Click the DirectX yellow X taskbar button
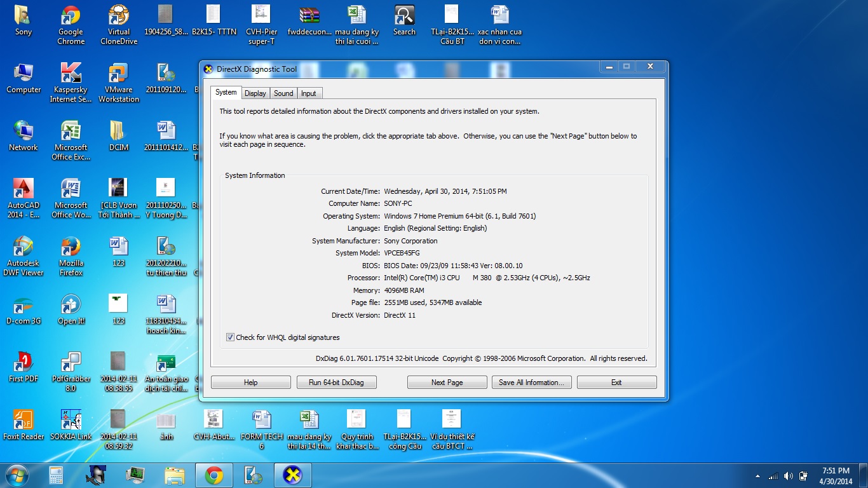Viewport: 868px width, 488px height. [x=292, y=475]
